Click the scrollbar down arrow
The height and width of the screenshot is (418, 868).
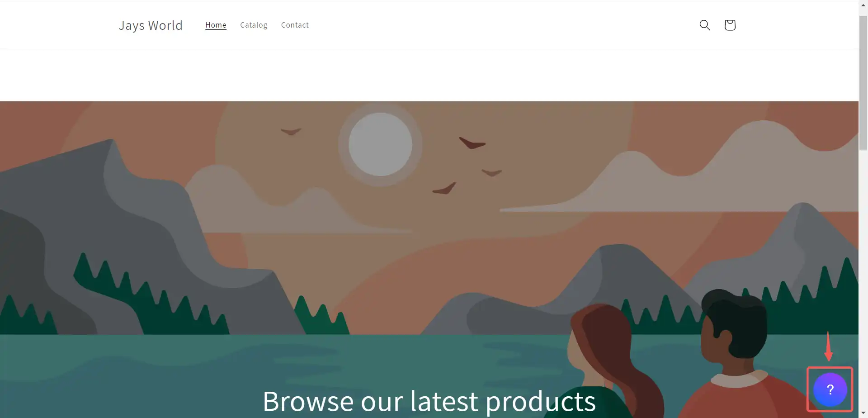(x=863, y=413)
